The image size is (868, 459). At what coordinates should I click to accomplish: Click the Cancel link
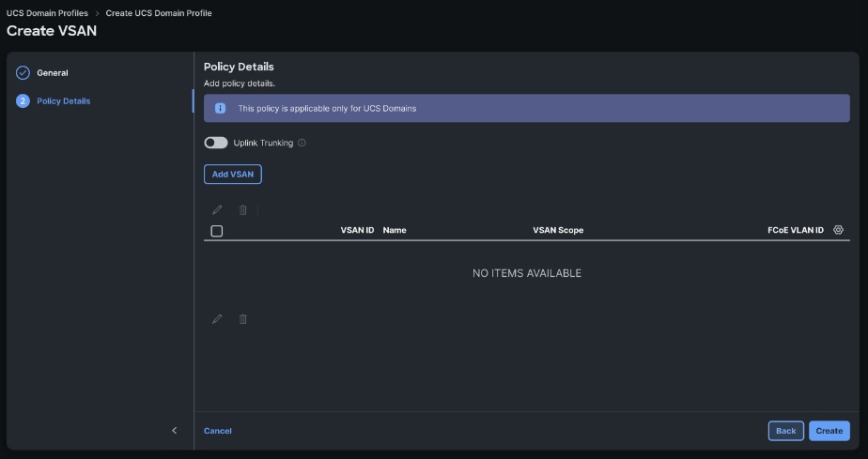point(218,431)
